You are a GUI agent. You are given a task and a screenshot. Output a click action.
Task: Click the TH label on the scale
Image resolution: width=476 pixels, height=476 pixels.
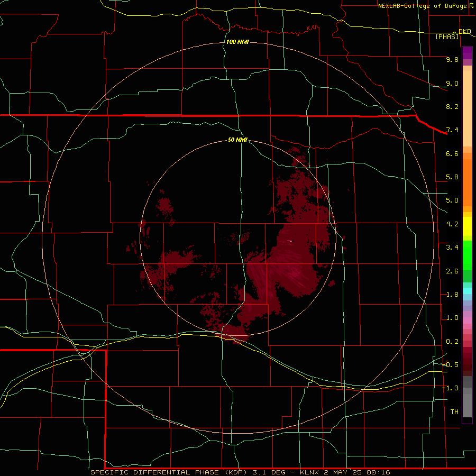pyautogui.click(x=454, y=411)
